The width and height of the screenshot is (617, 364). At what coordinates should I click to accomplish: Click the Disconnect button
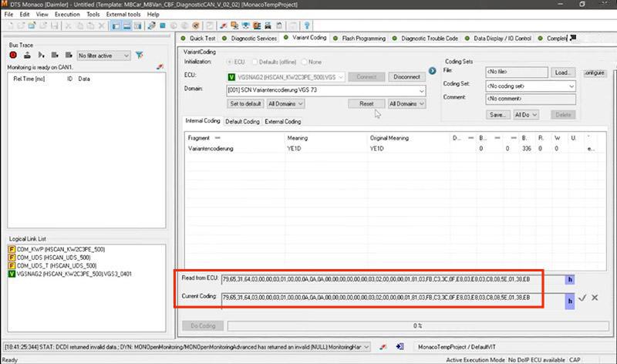(407, 77)
